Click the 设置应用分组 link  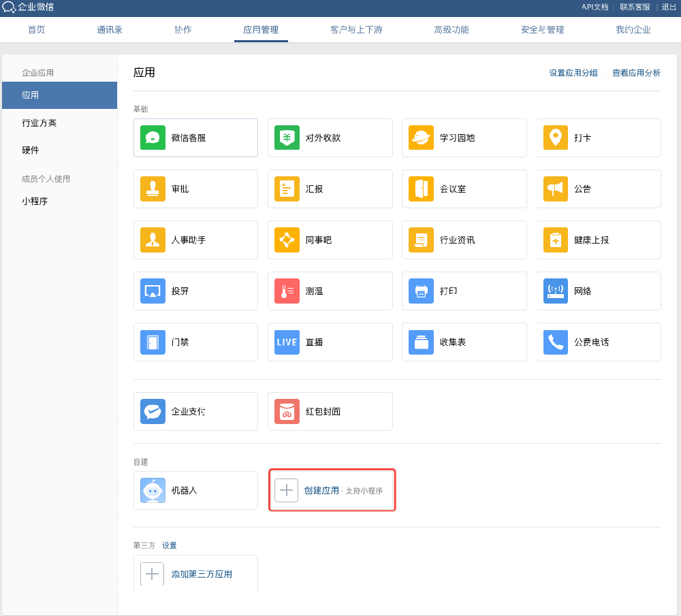[573, 73]
